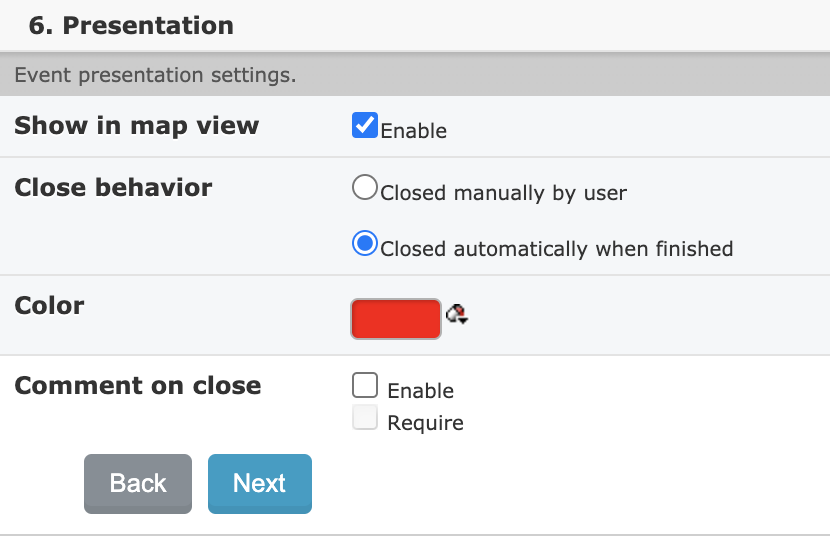Open the color picker paint bucket icon
The image size is (830, 542).
(x=457, y=314)
